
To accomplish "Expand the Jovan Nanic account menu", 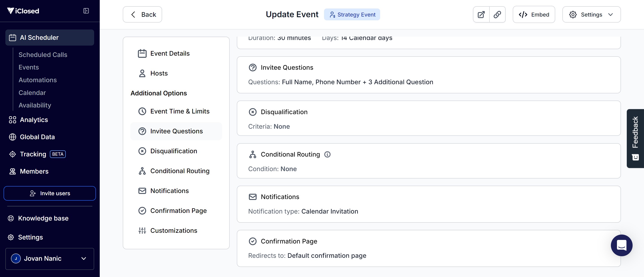I will tap(49, 258).
